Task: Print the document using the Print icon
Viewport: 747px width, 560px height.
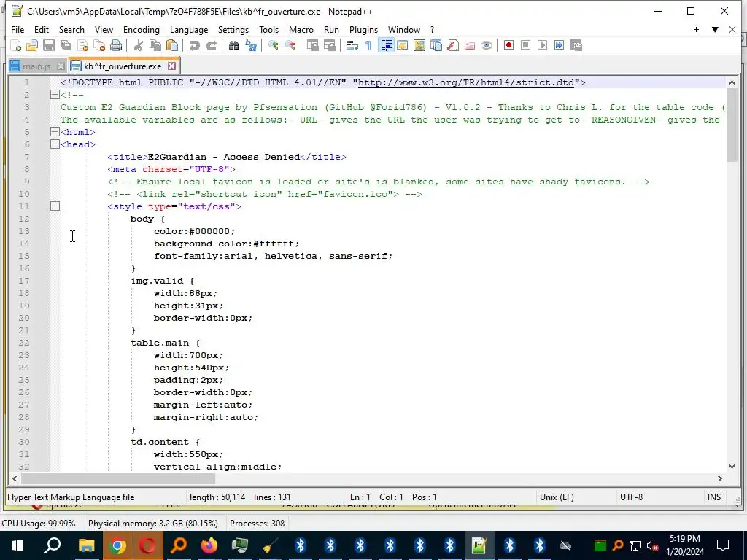Action: pos(116,45)
